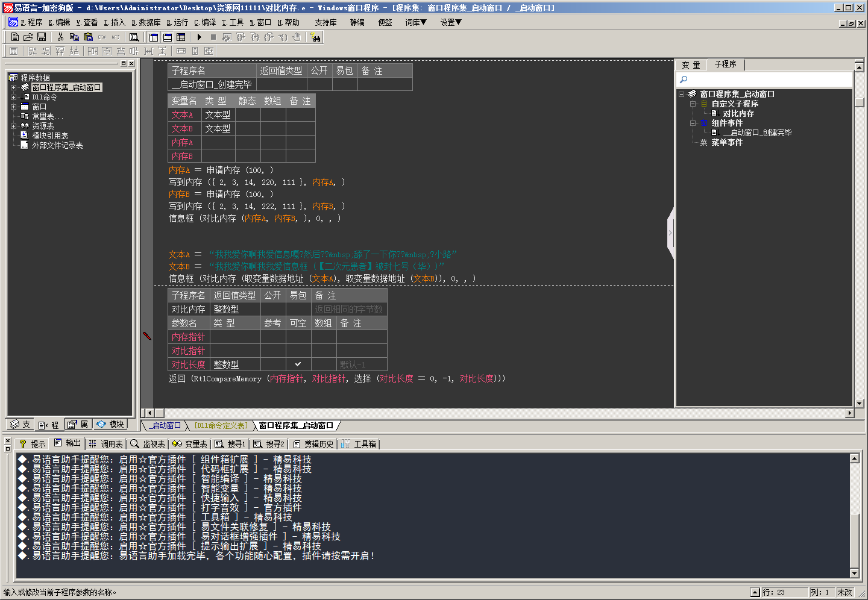The image size is (868, 600).
Task: Toggle the 静态 cell for variable 文本A
Action: [248, 114]
